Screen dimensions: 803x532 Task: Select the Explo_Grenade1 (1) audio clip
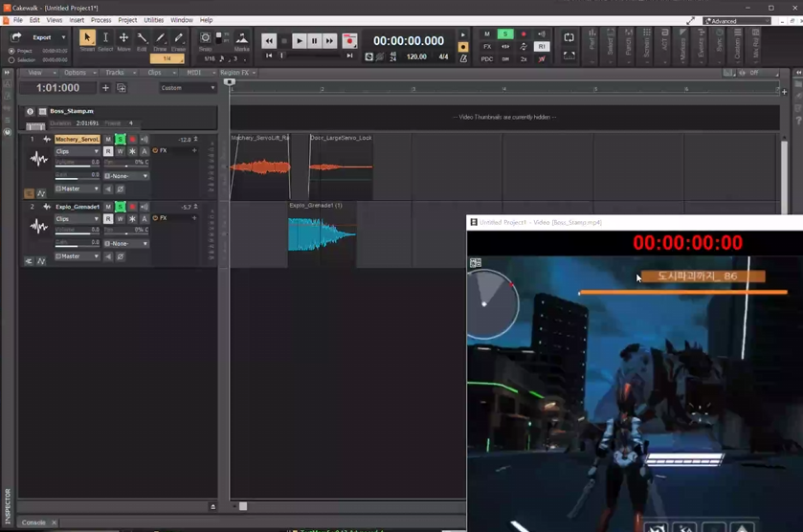coord(322,234)
